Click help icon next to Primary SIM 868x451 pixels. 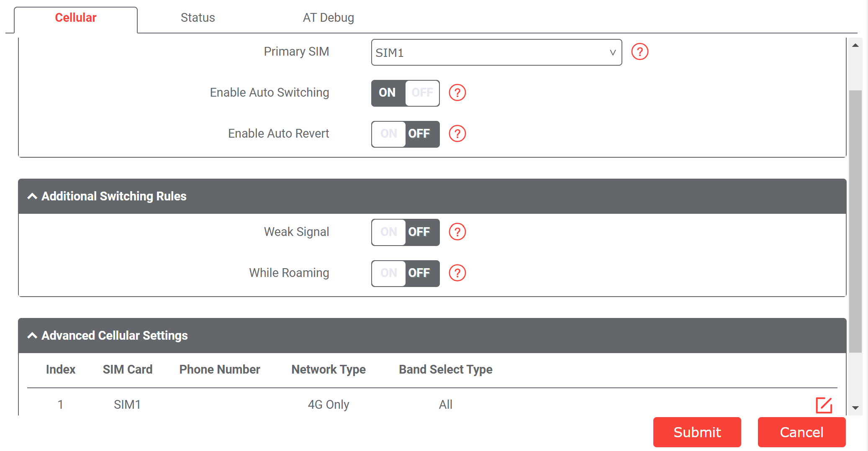click(x=639, y=52)
